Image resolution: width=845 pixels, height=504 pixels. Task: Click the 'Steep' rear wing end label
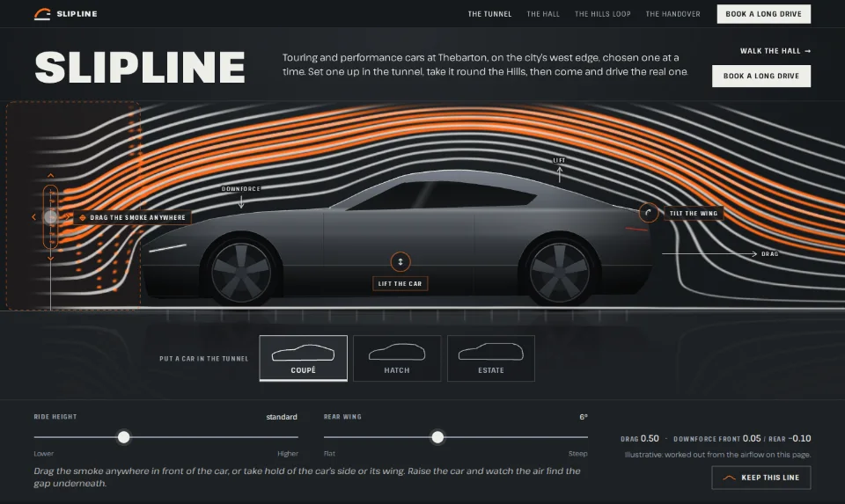(577, 453)
